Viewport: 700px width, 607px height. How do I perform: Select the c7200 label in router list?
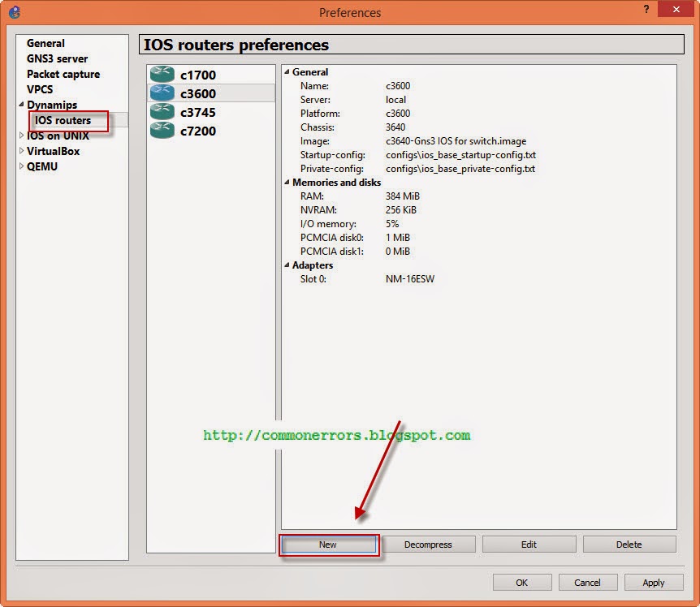pyautogui.click(x=198, y=131)
